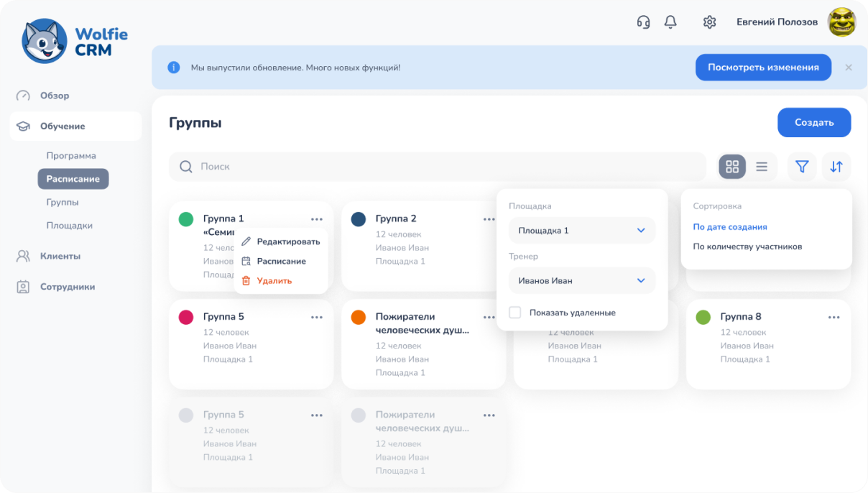868x493 pixels.
Task: Click the sort arrows icon
Action: click(x=836, y=167)
